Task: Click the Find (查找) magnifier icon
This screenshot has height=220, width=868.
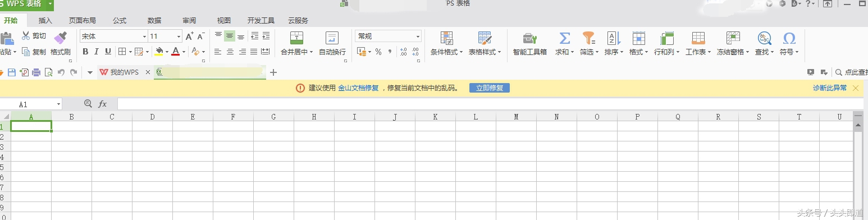Action: coord(764,38)
